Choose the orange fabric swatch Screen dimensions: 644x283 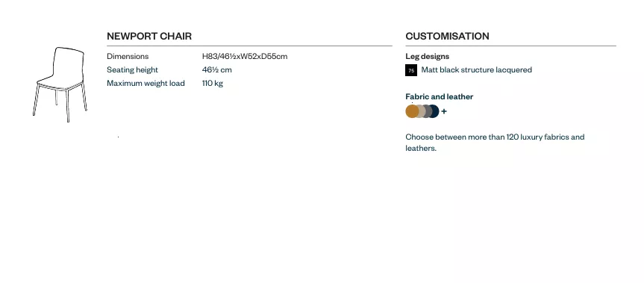411,111
